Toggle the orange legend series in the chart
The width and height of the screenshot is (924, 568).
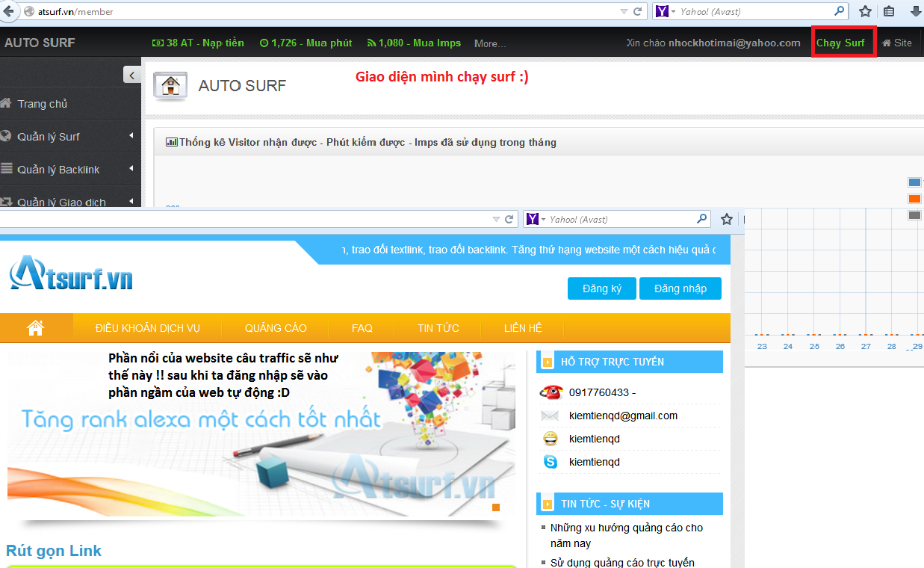[x=914, y=199]
